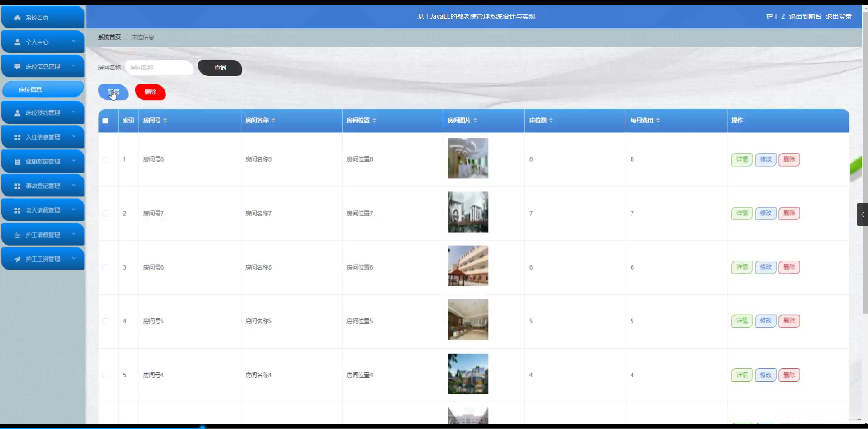Viewport: 868px width, 429px height.
Task: Expand the 个人中心 menu chevron
Action: tap(74, 41)
